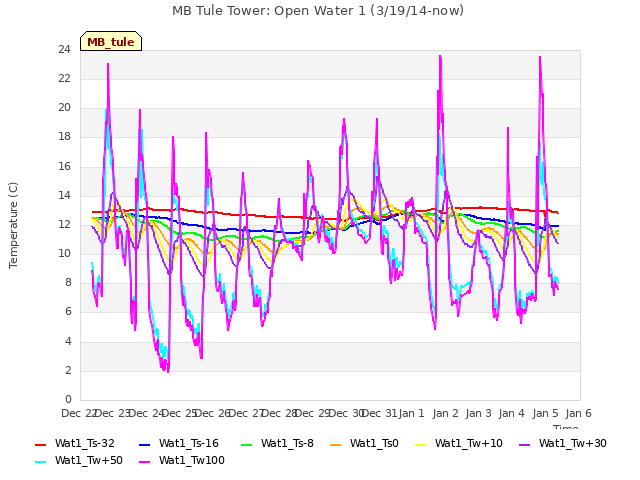The height and width of the screenshot is (480, 640).
Task: Click the magenta Wat1_Tw100 legend swatch
Action: [x=145, y=462]
